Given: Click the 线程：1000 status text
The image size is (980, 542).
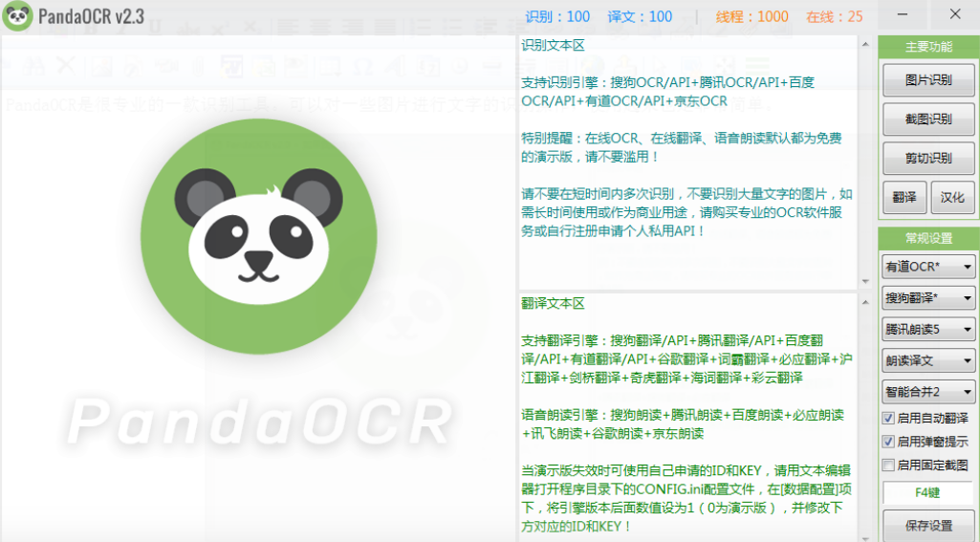Looking at the screenshot, I should [x=751, y=17].
